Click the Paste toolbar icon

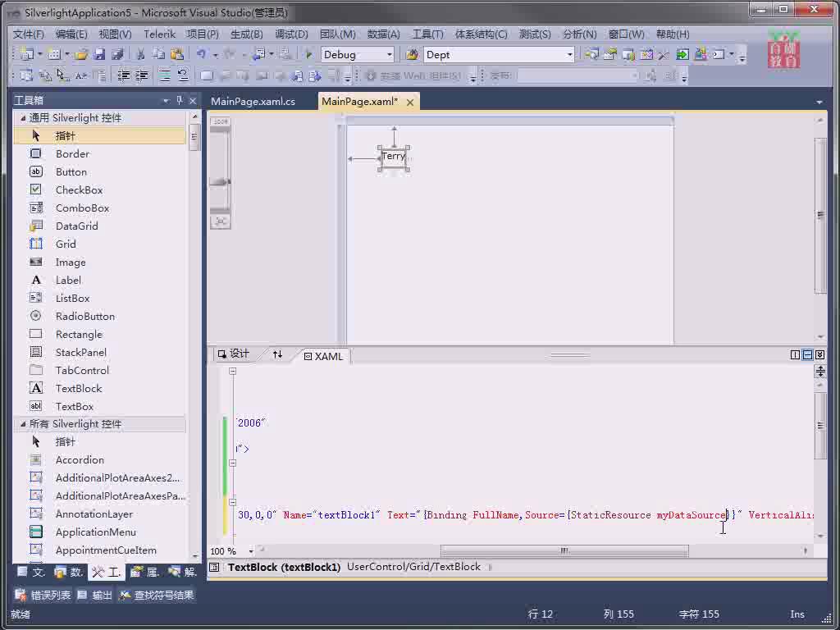[177, 54]
